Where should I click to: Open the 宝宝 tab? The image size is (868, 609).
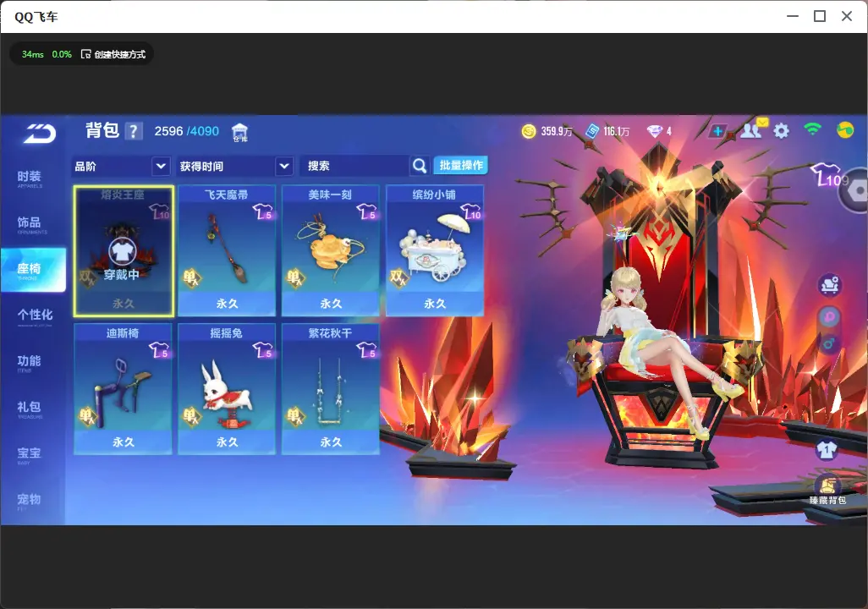click(x=30, y=454)
